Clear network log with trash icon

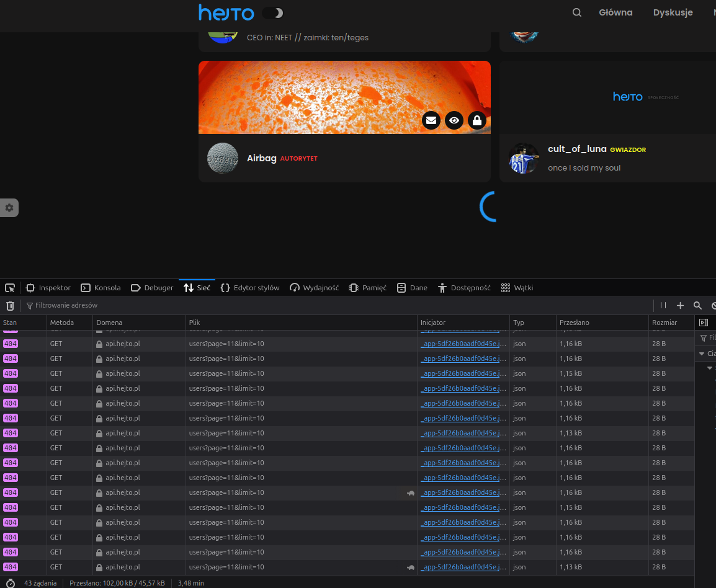tap(10, 305)
